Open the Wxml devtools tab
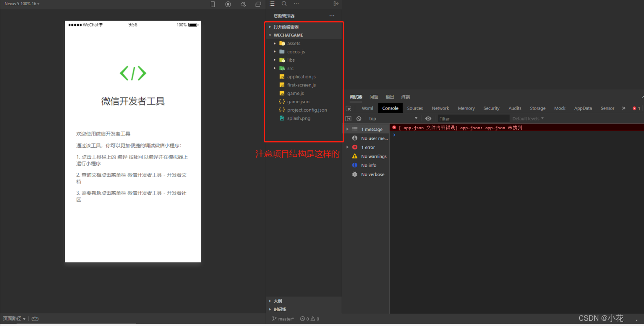644x326 pixels. 367,108
